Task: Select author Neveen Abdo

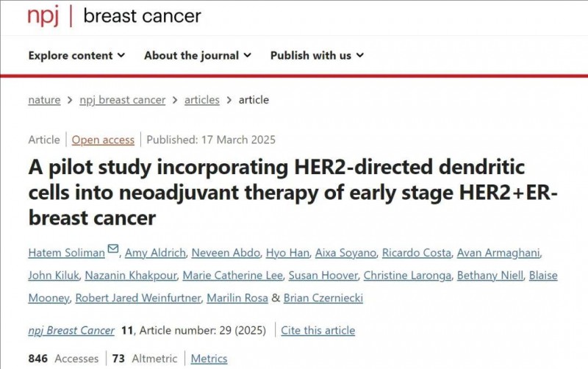Action: click(226, 253)
